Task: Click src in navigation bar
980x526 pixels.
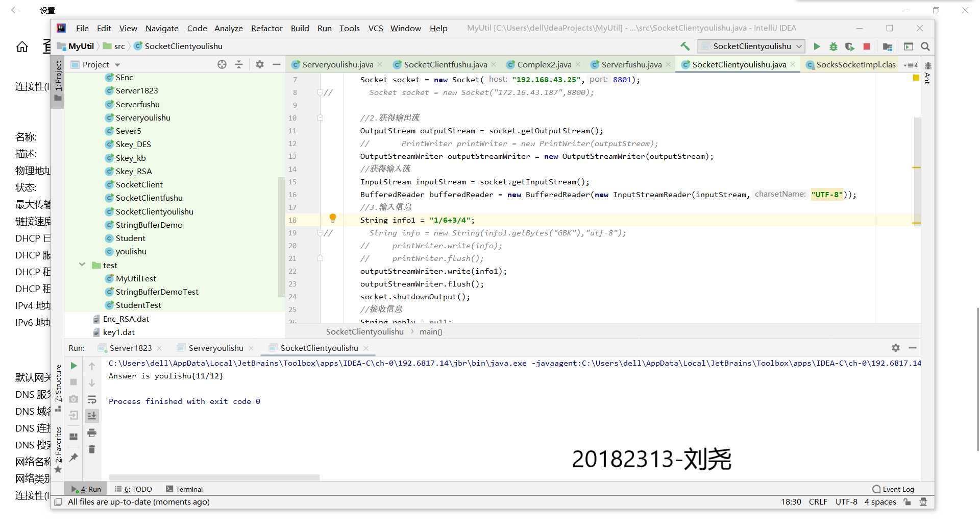Action: tap(114, 46)
